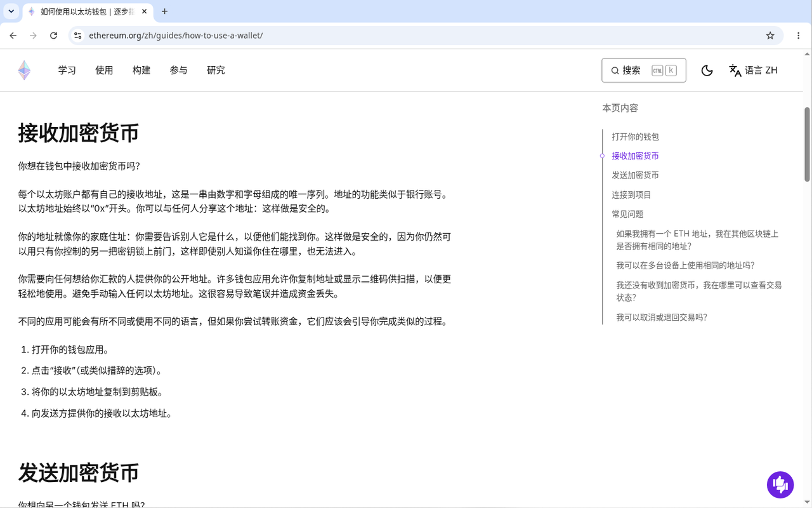Click the 本页内容 sidebar title
This screenshot has height=508, width=812.
(x=620, y=108)
